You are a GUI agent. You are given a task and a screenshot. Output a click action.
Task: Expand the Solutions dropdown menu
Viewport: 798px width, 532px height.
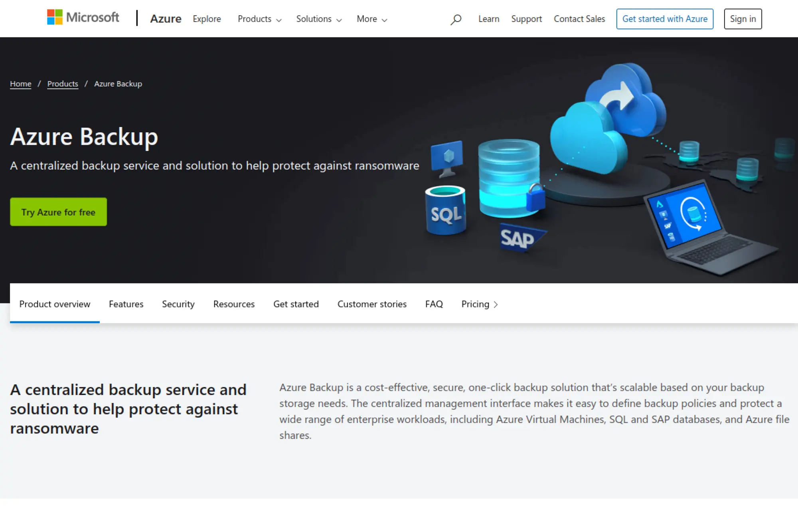[x=318, y=19]
